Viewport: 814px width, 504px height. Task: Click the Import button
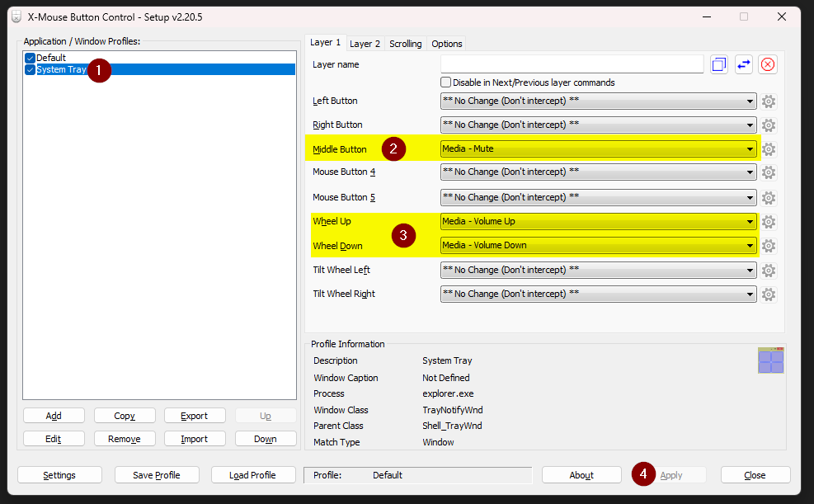click(195, 439)
